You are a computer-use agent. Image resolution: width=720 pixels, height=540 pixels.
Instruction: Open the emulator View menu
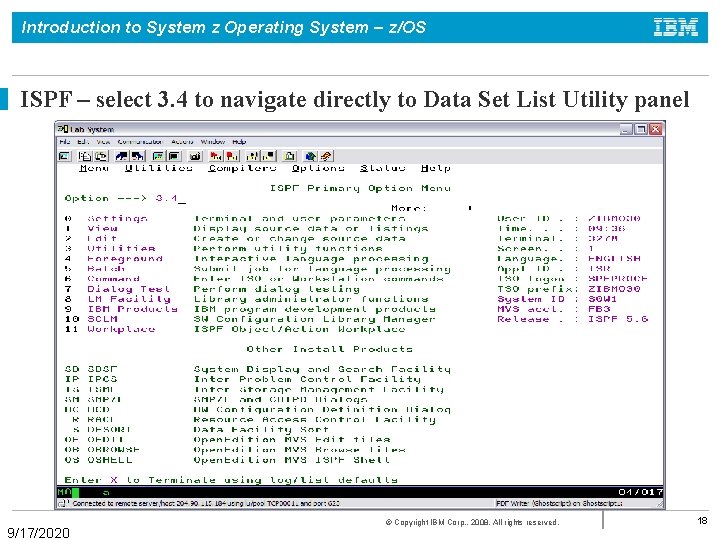pyautogui.click(x=103, y=142)
